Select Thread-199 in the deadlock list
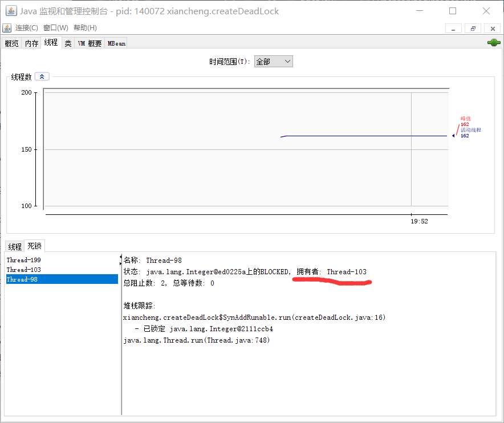The width and height of the screenshot is (504, 423). tap(62, 260)
